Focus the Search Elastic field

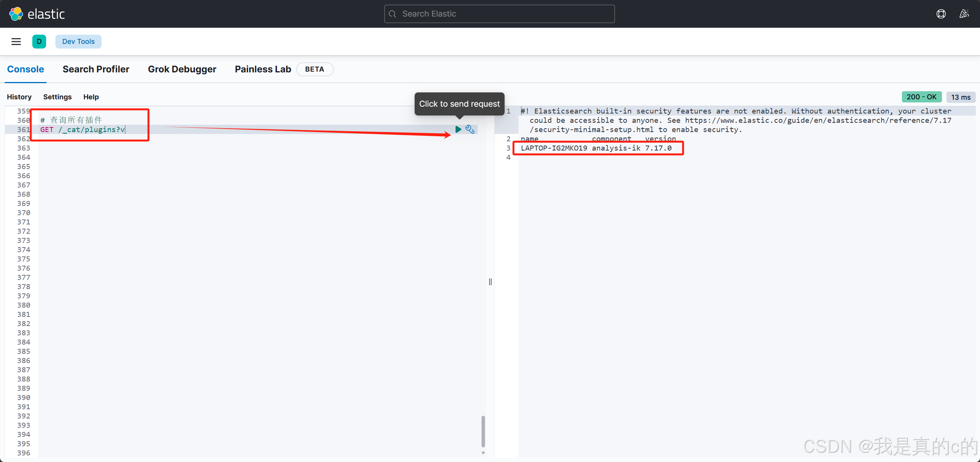499,14
